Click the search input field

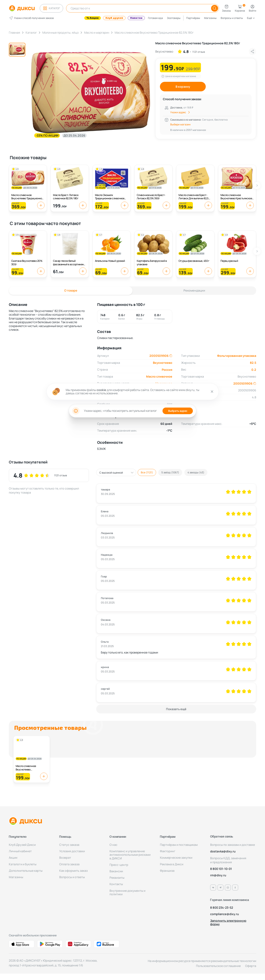click(138, 8)
